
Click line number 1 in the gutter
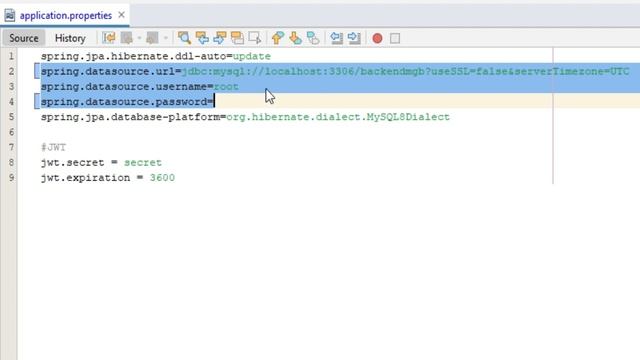(x=11, y=56)
